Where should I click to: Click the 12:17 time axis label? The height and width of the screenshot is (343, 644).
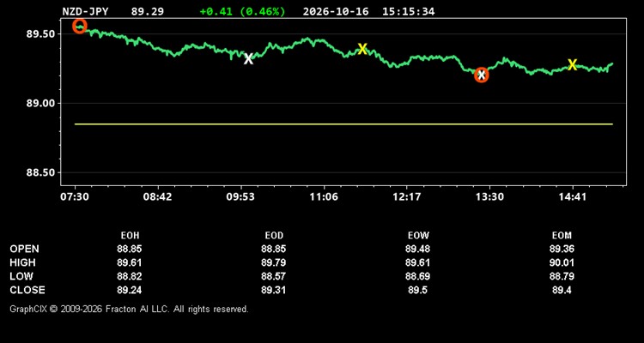[x=407, y=197]
